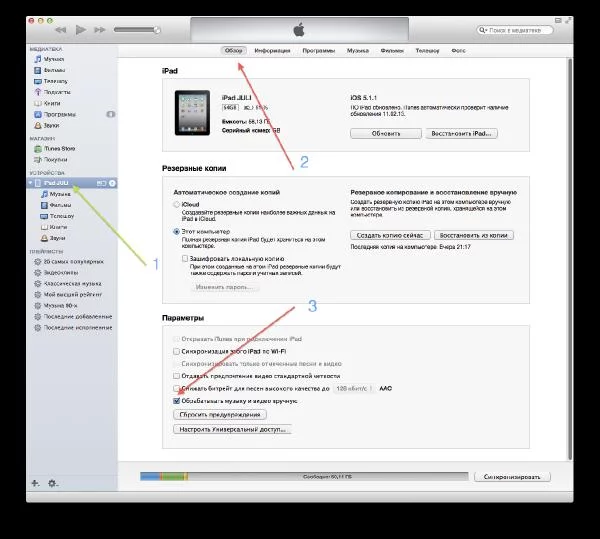Viewport: 600px width, 539px height.
Task: Enable Синхронизация этого iPad по Wi-Fi
Action: [176, 352]
